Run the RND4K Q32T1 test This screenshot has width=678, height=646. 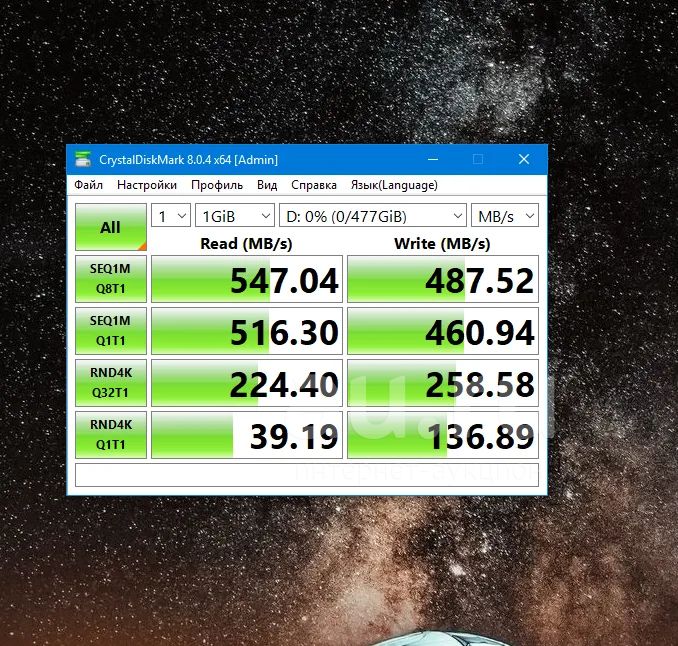click(111, 383)
